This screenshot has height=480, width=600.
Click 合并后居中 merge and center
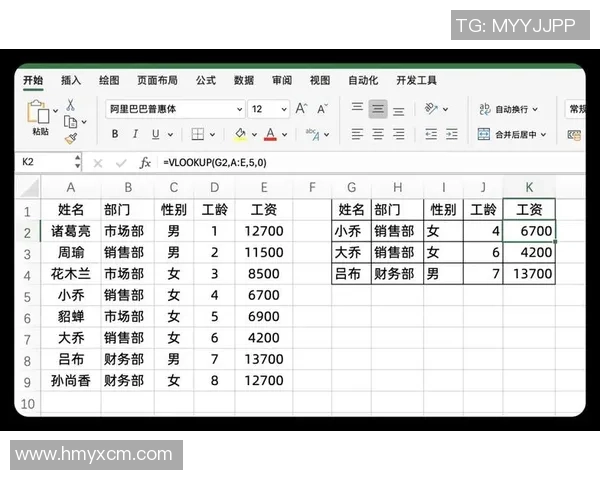(x=507, y=134)
